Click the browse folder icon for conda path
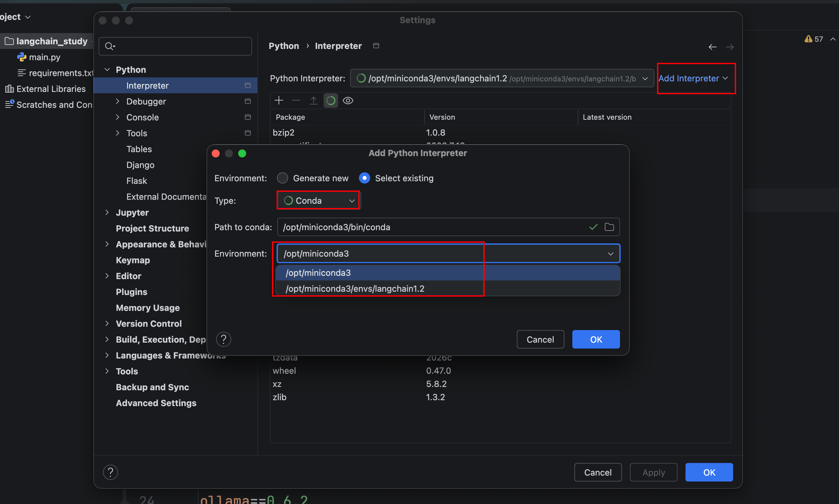 [x=609, y=227]
